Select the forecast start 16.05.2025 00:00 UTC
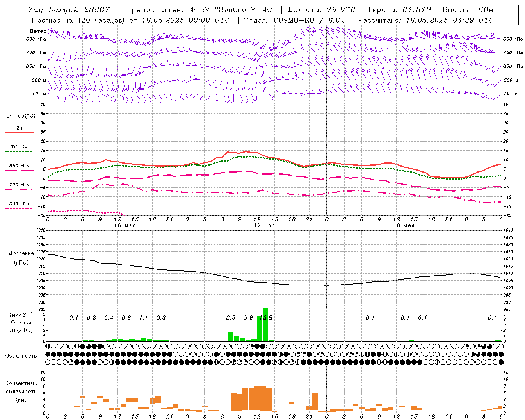This screenshot has height=420, width=525. [x=186, y=20]
